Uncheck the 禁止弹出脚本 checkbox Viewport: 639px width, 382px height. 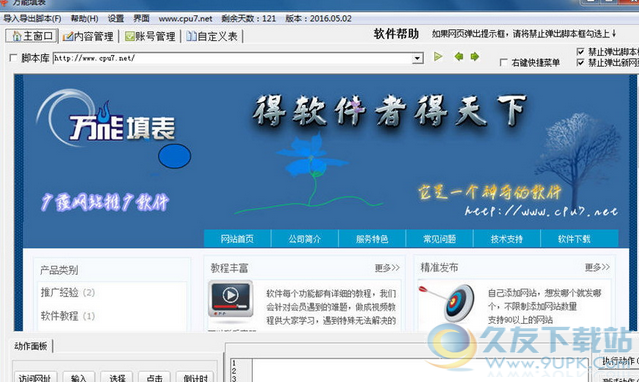[581, 52]
